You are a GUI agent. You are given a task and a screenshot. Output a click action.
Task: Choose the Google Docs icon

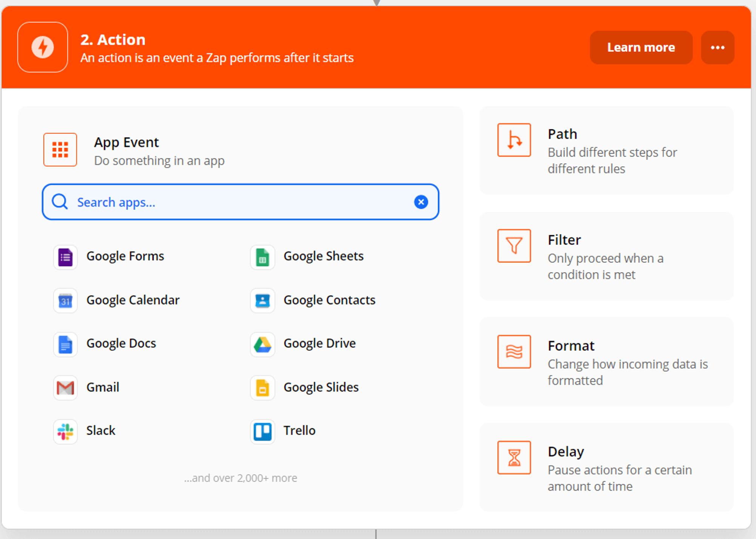coord(65,344)
